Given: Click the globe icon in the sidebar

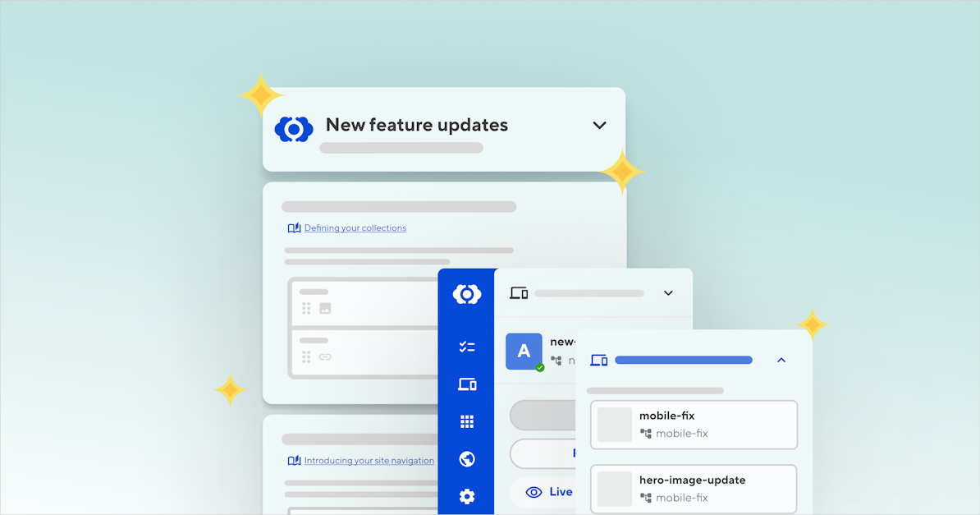Looking at the screenshot, I should tap(466, 459).
